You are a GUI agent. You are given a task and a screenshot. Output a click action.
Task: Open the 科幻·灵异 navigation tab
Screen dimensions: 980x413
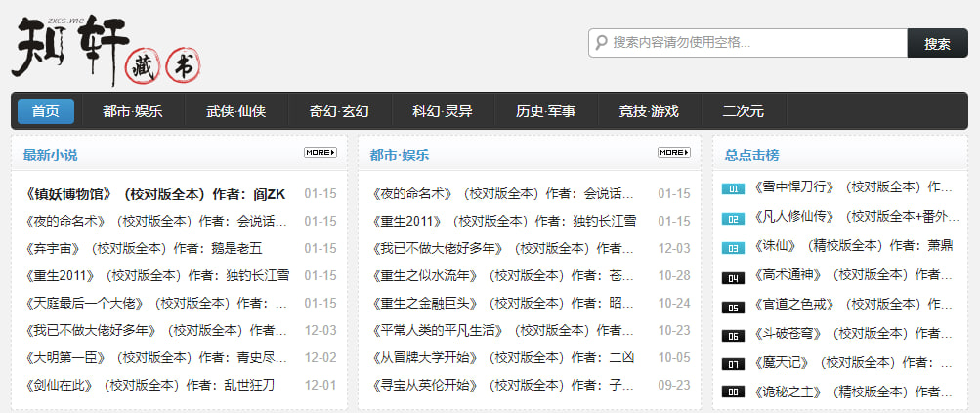(443, 111)
